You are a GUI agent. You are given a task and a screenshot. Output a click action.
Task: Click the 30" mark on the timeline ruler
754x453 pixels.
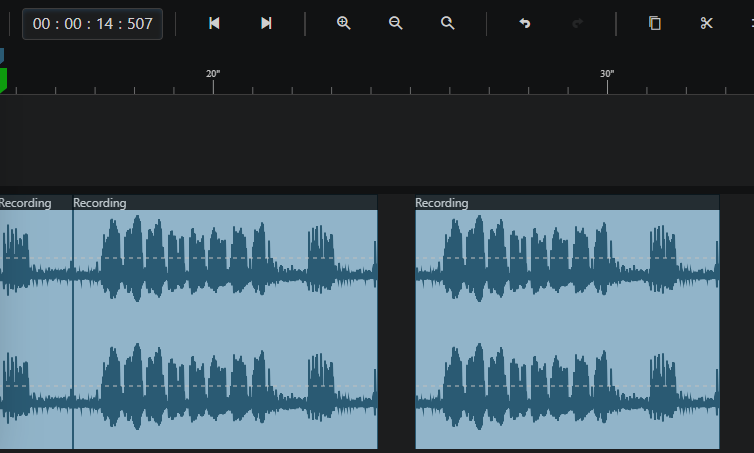[x=607, y=74]
